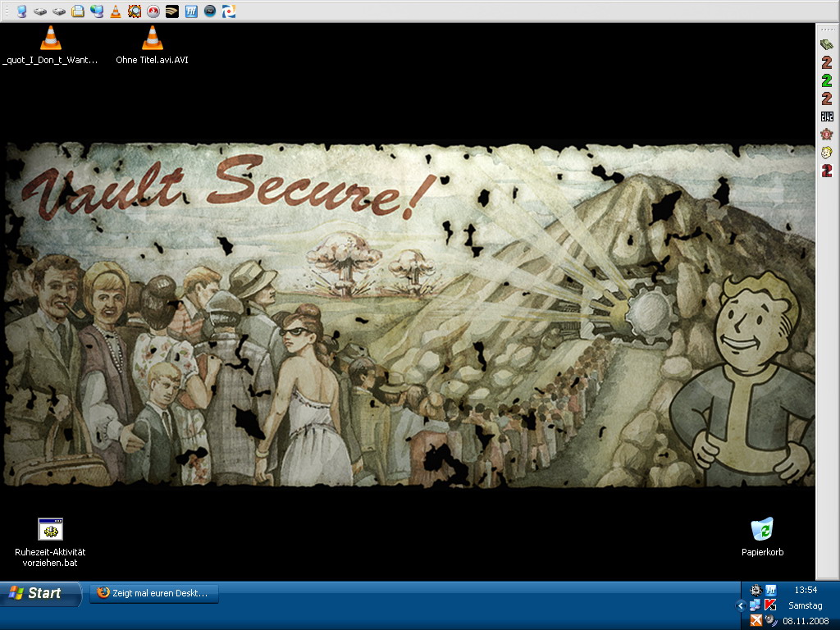Click the green 2 icon in right sidebar
The image size is (840, 630).
click(x=827, y=80)
